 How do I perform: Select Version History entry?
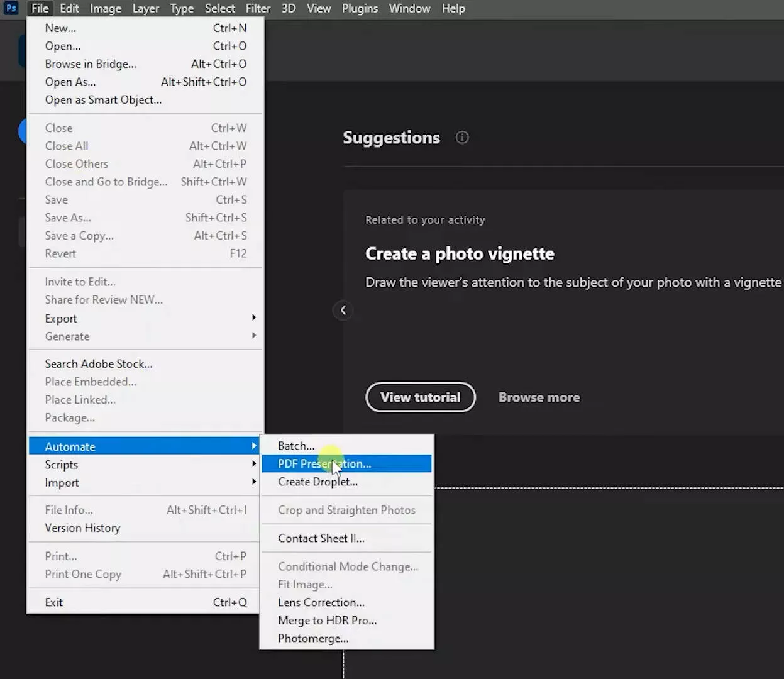[x=145, y=528]
